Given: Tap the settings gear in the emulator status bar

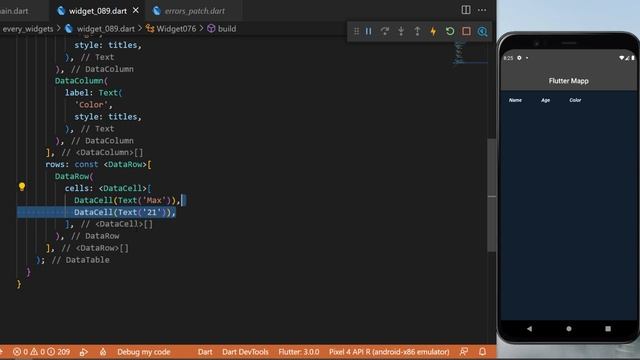Looking at the screenshot, I should pos(519,58).
